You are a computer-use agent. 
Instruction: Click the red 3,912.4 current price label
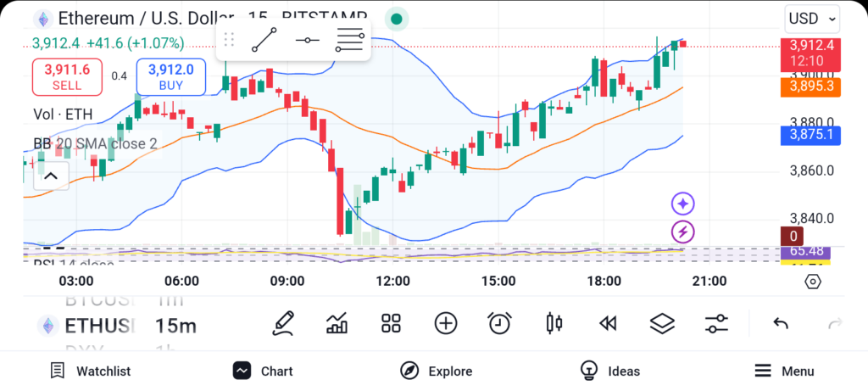[811, 54]
